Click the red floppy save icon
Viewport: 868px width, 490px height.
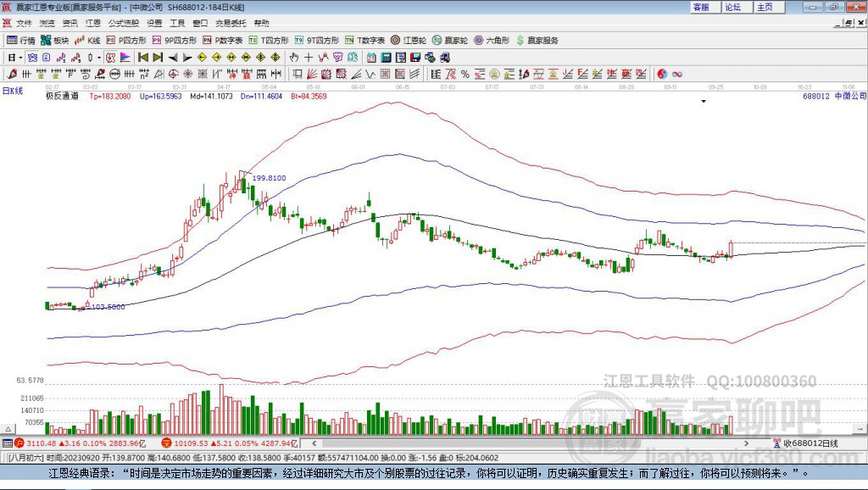415,58
